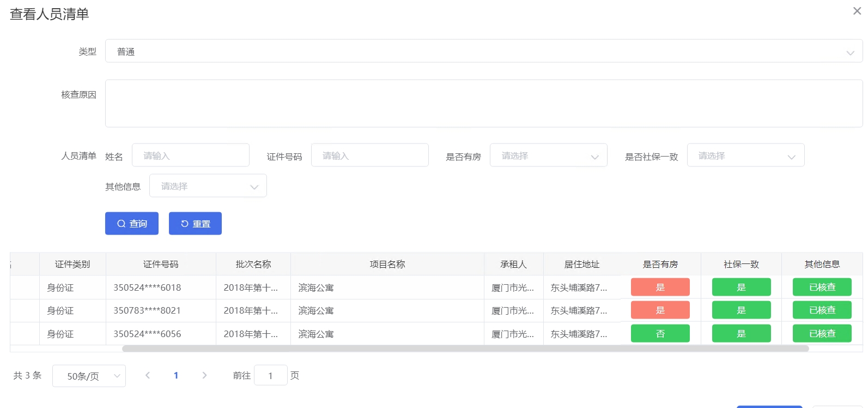Click 厦门市光... cell in 350524****6018 row

coord(514,287)
